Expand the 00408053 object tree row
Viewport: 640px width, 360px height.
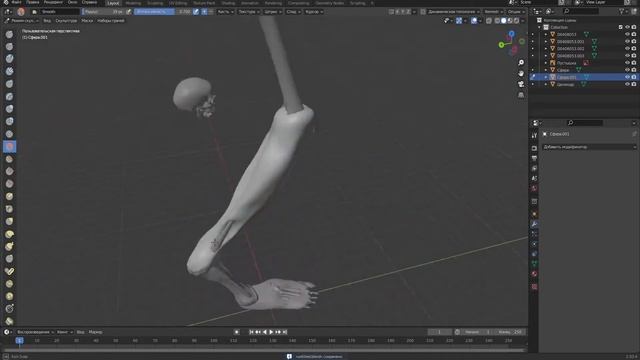pos(546,34)
